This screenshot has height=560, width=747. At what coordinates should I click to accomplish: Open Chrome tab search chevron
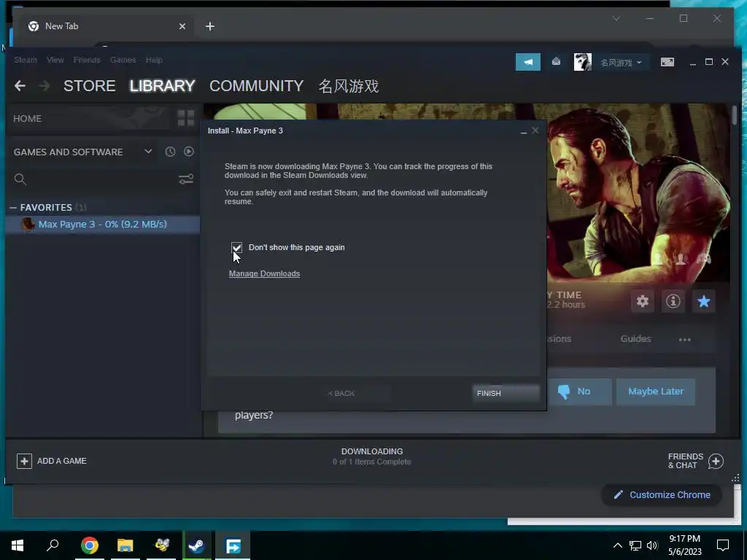[x=616, y=18]
